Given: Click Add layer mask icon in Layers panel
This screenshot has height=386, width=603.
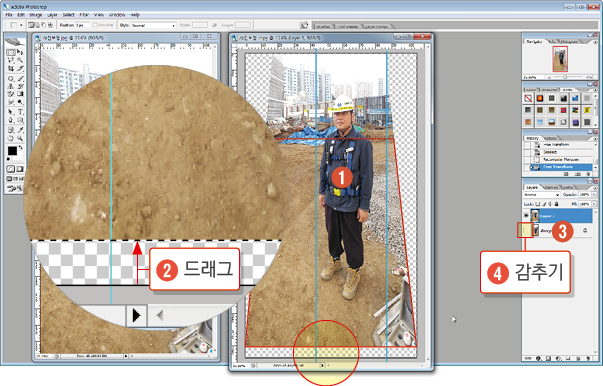Looking at the screenshot, I should [x=548, y=358].
